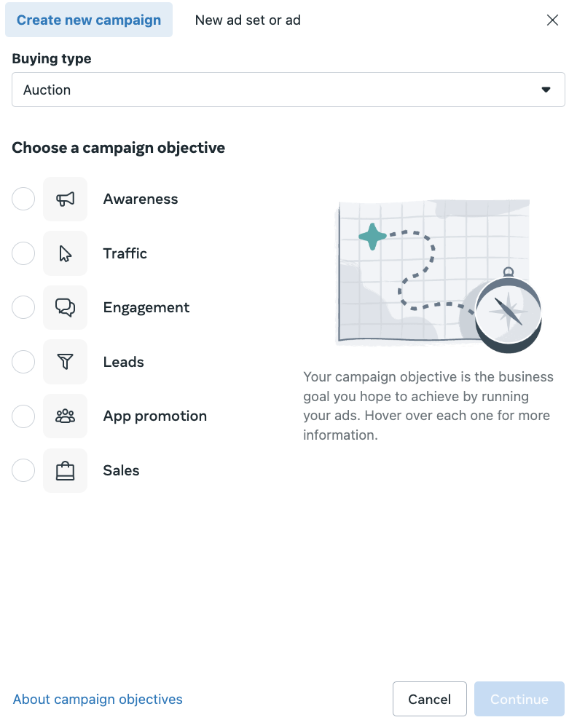Click the shopping bag Sales icon

(66, 470)
